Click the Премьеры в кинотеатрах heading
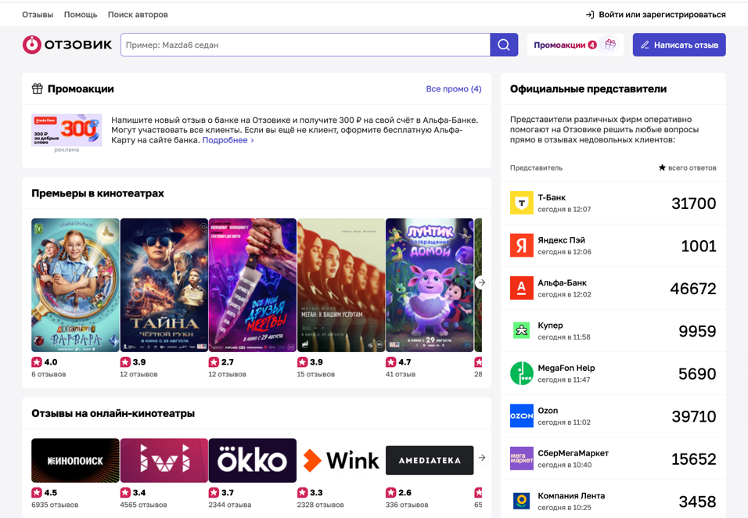The width and height of the screenshot is (748, 518). [x=98, y=193]
